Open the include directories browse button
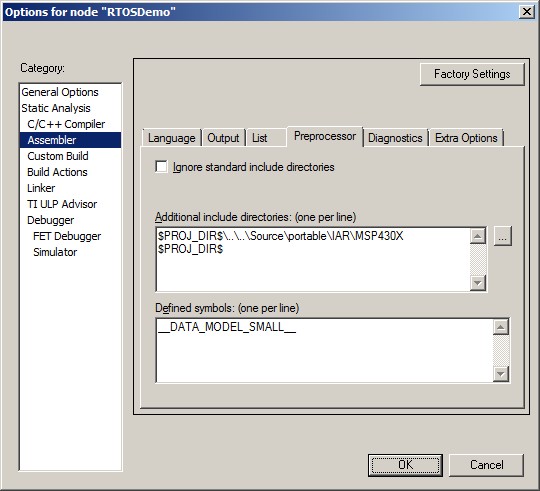The height and width of the screenshot is (491, 540). tap(502, 236)
